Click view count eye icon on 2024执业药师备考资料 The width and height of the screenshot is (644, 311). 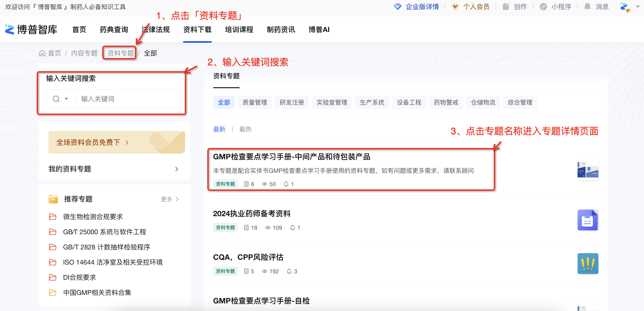coord(268,228)
